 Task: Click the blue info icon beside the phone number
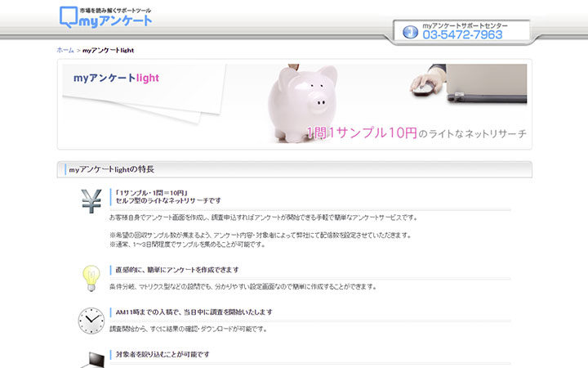coord(410,32)
